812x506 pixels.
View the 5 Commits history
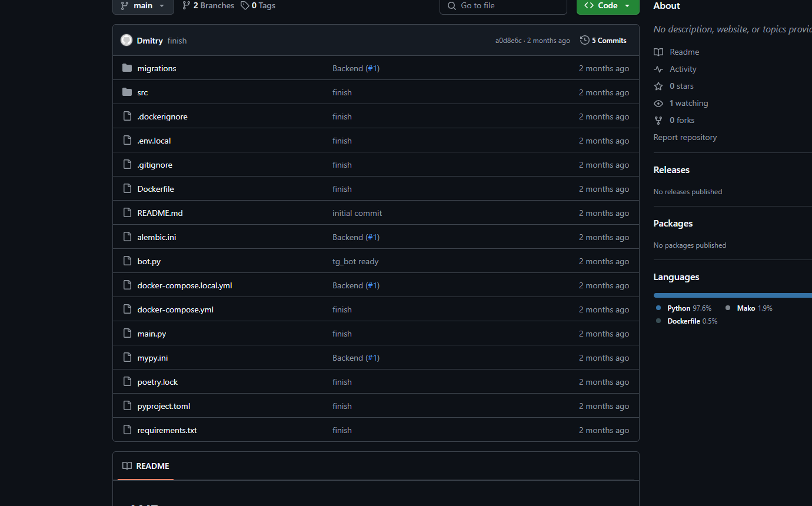603,40
